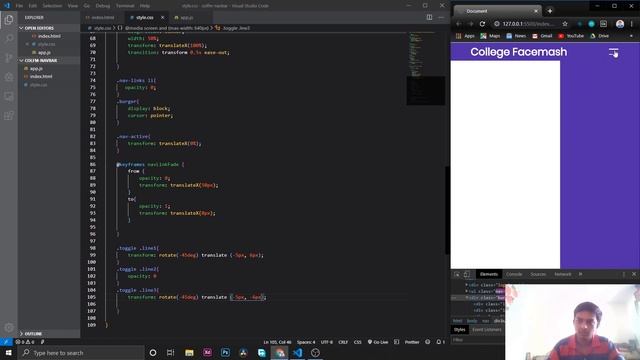The height and width of the screenshot is (360, 640).
Task: Launch Adobe XD from the taskbar
Action: 207,353
